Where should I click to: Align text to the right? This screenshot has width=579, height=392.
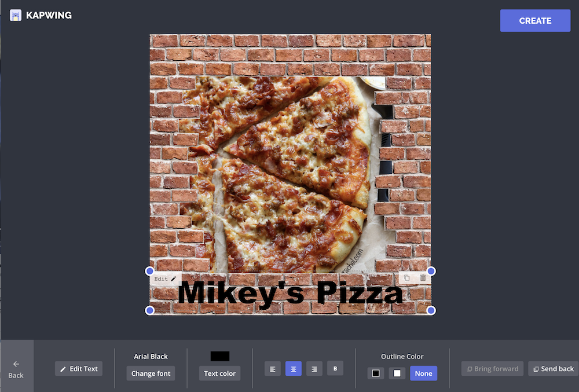click(x=314, y=369)
